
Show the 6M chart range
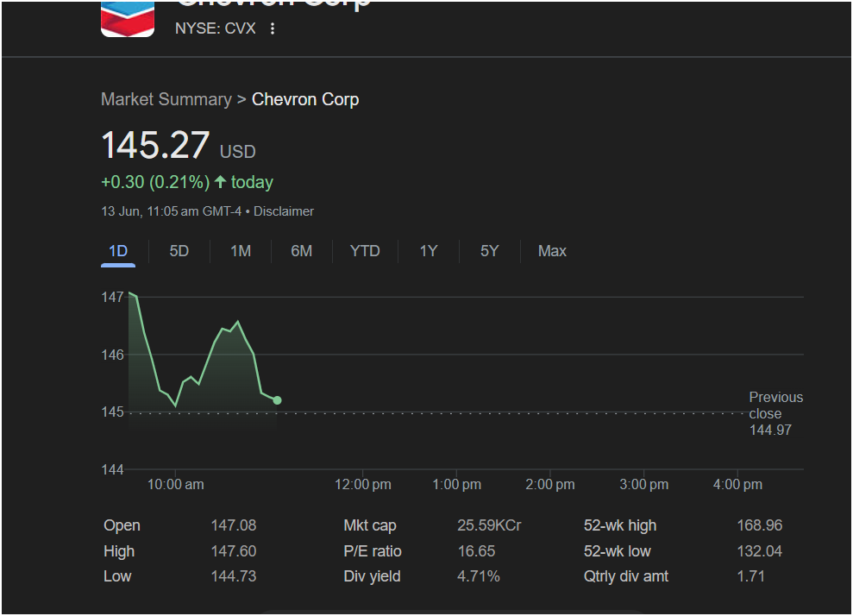point(301,251)
